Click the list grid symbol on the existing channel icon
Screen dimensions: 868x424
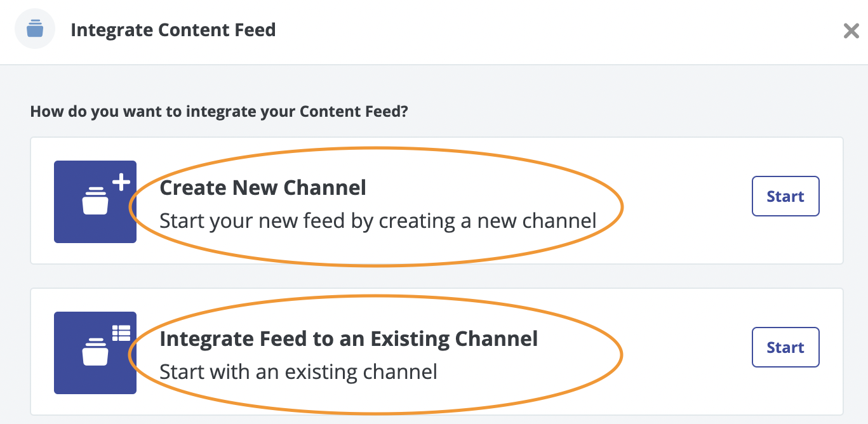[121, 333]
